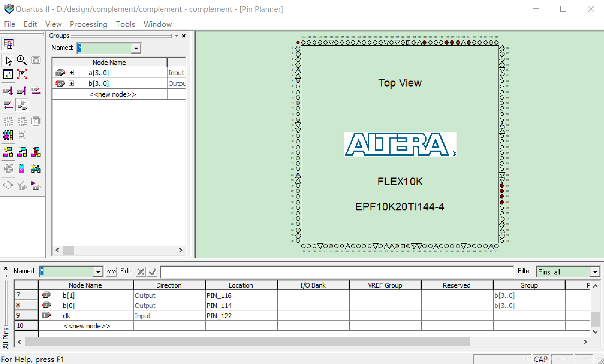Click the pin icon with right-pointing purple arrow

pyautogui.click(x=36, y=90)
